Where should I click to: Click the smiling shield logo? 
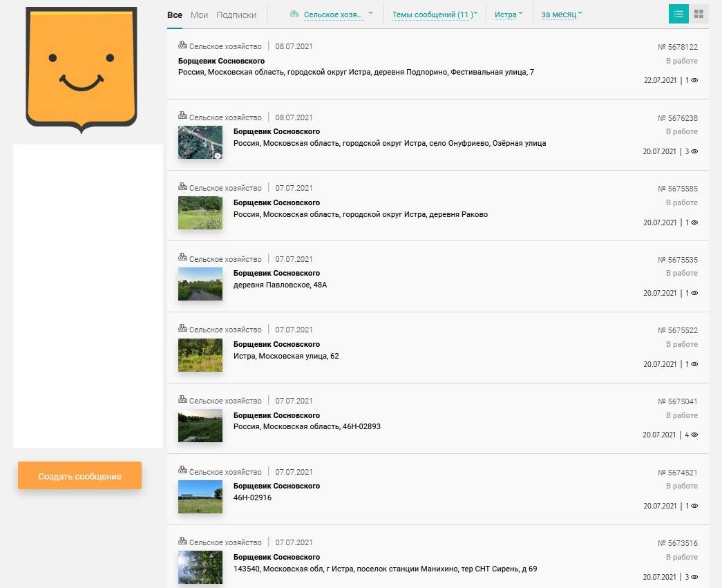click(82, 68)
